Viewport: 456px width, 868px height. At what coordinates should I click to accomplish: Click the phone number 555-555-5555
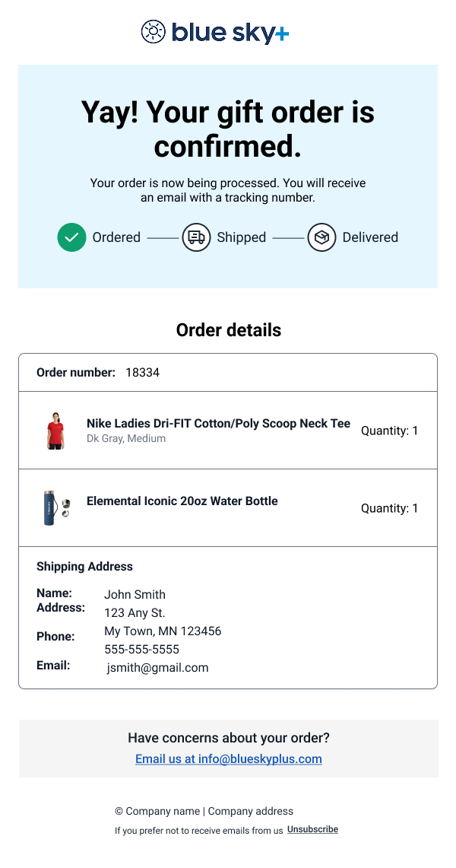[x=141, y=650]
